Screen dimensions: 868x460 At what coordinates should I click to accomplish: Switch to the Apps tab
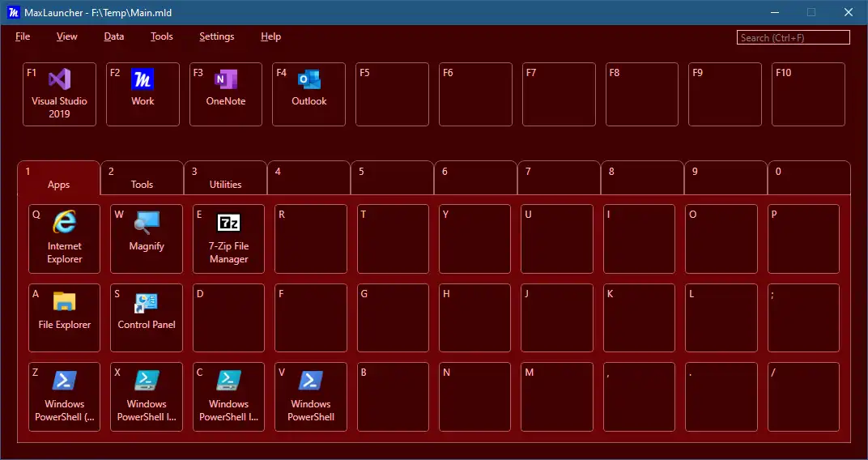(58, 177)
